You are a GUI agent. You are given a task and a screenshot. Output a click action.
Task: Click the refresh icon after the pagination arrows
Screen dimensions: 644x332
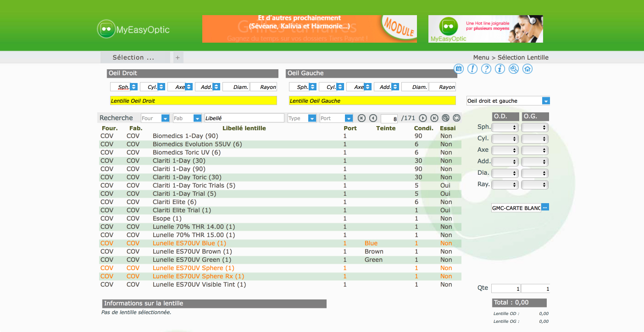456,118
